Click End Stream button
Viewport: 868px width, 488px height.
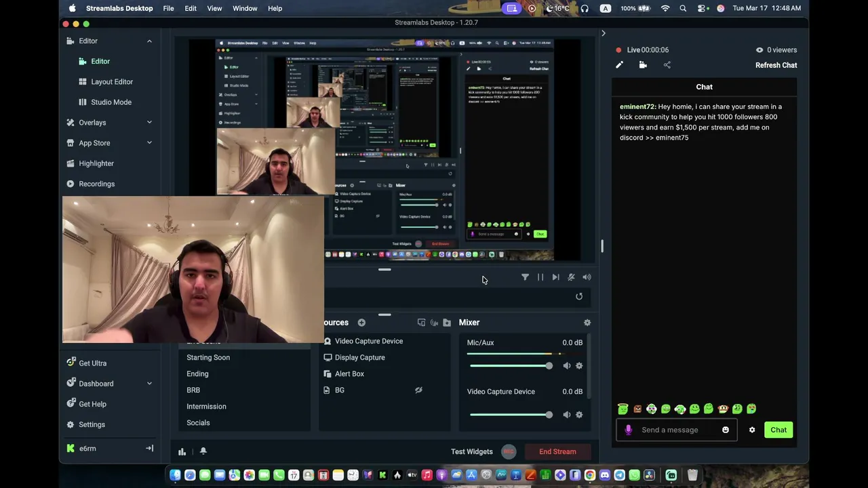(x=557, y=451)
